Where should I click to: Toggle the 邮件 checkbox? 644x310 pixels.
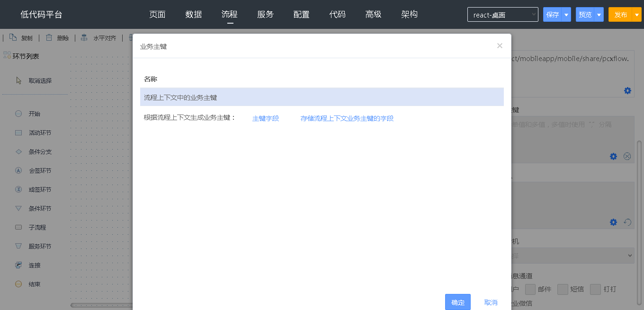coord(530,289)
